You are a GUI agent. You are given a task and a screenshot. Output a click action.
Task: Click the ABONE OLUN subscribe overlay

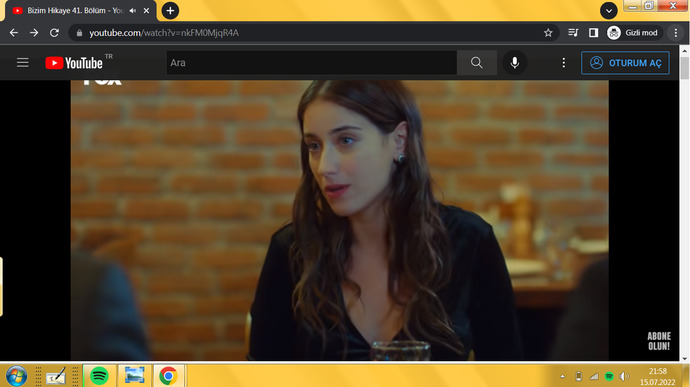(x=658, y=341)
